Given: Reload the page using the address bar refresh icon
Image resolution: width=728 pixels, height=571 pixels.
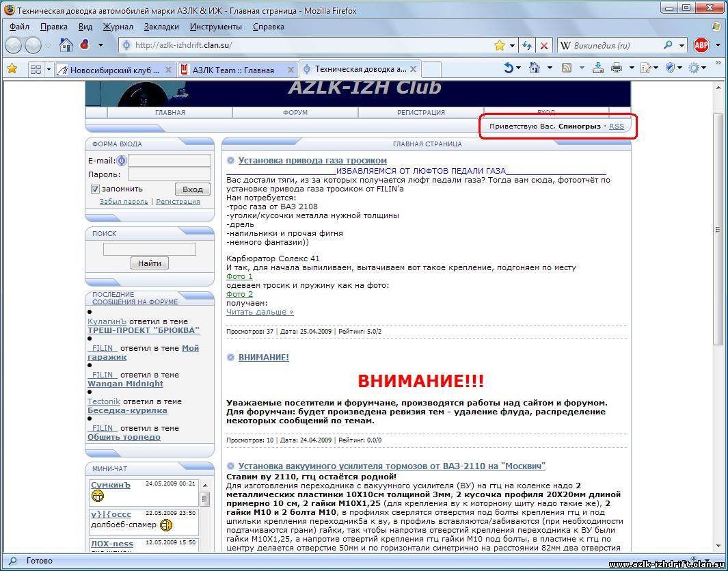Looking at the screenshot, I should 526,46.
